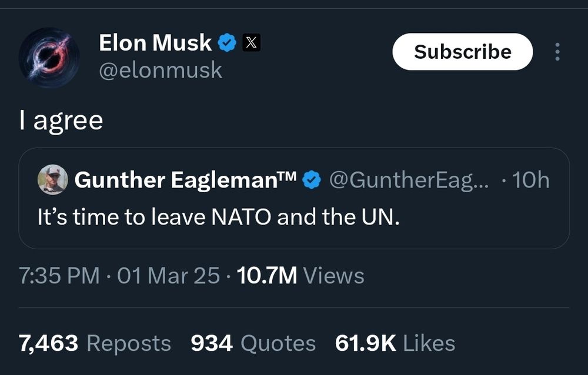Click the X affiliation badge icon
The width and height of the screenshot is (588, 375).
tap(251, 43)
